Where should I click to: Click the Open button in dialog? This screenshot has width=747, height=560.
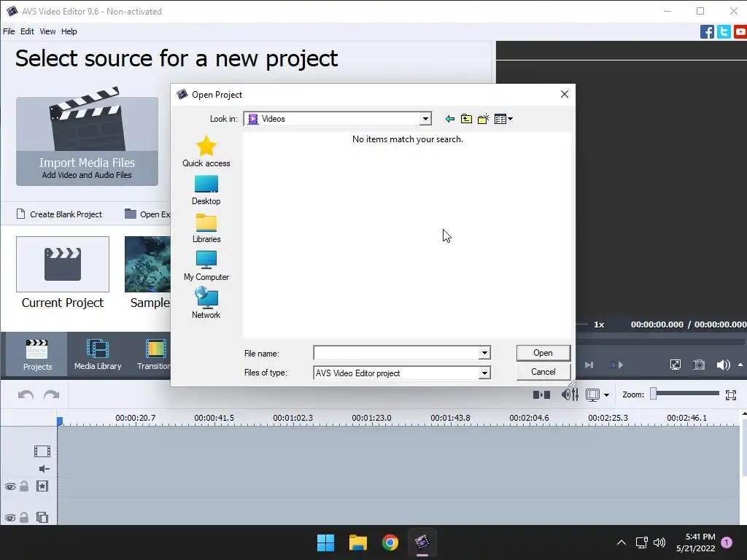coord(543,353)
